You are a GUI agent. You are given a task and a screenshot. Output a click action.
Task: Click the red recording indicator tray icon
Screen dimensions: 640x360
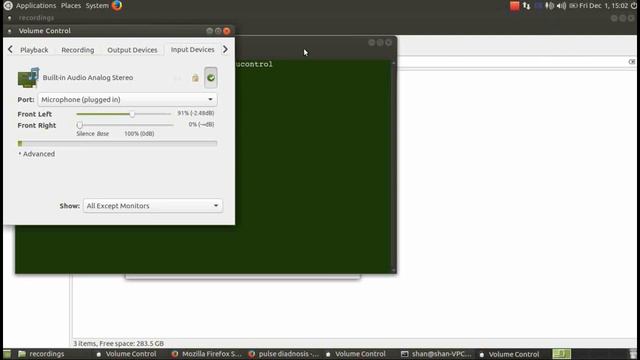(514, 6)
